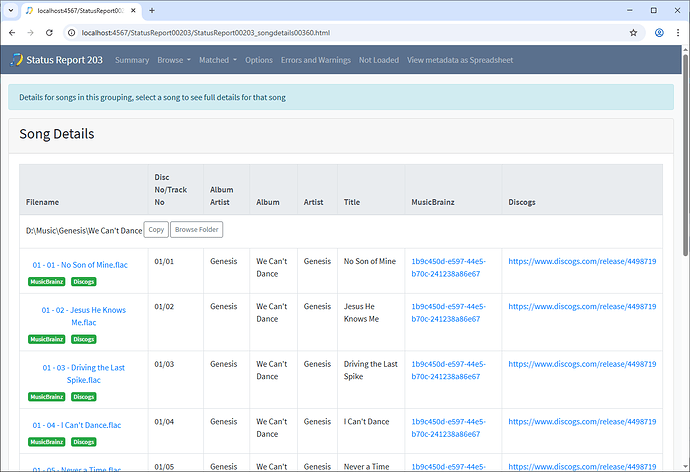Open the browser profile icon
Viewport: 690px width, 472px height.
point(659,33)
